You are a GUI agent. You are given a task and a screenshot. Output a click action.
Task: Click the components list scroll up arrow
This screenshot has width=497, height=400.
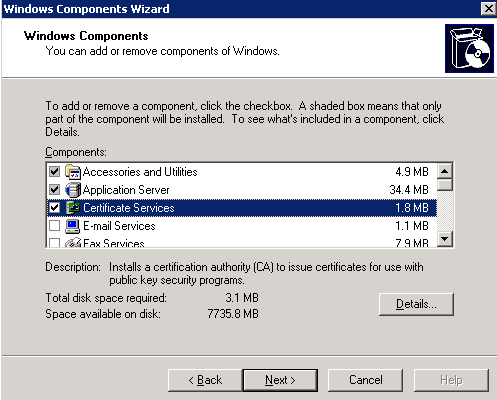pos(445,171)
